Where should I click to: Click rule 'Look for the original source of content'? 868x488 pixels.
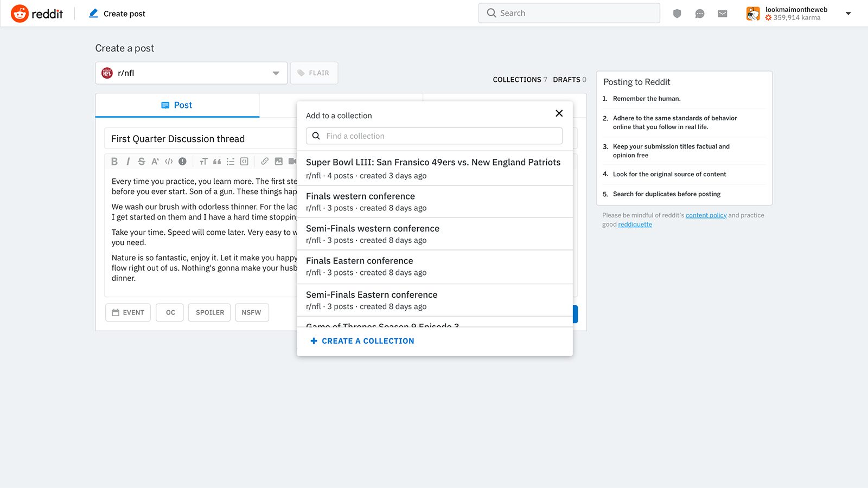669,175
